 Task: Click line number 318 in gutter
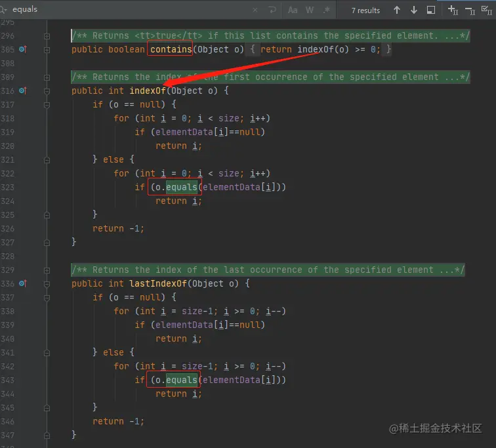point(8,119)
